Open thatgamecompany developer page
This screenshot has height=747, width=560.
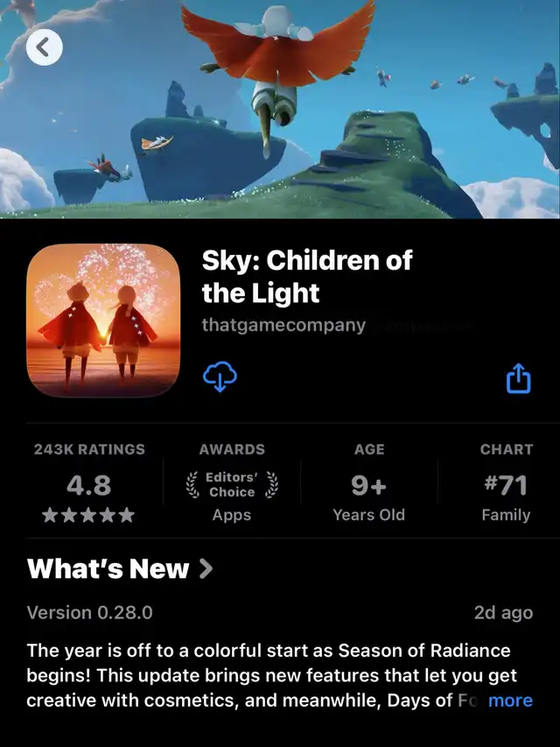click(283, 326)
